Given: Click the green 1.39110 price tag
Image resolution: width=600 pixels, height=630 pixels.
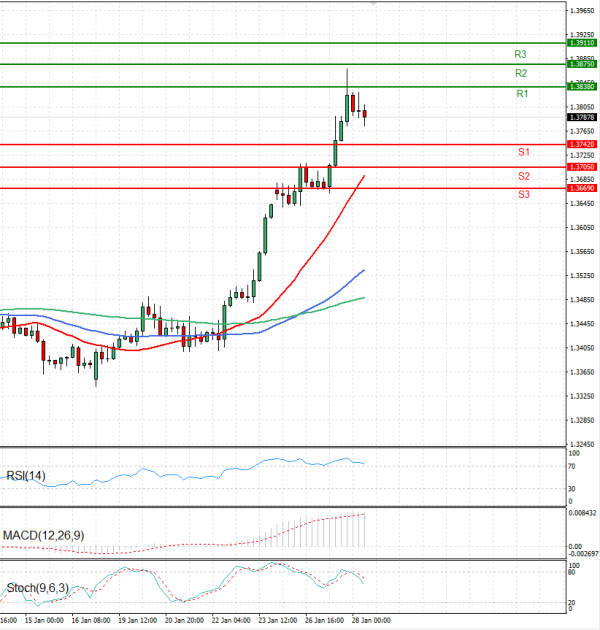Looking at the screenshot, I should [x=582, y=43].
